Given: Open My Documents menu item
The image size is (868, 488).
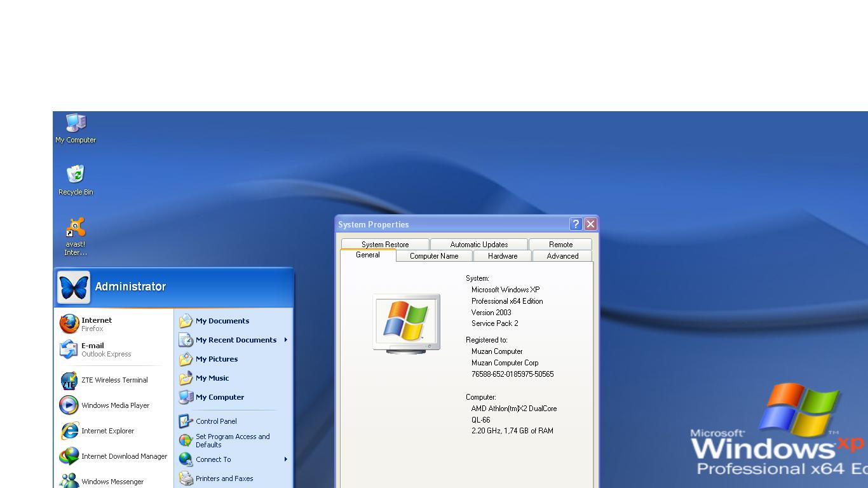Looking at the screenshot, I should point(233,321).
